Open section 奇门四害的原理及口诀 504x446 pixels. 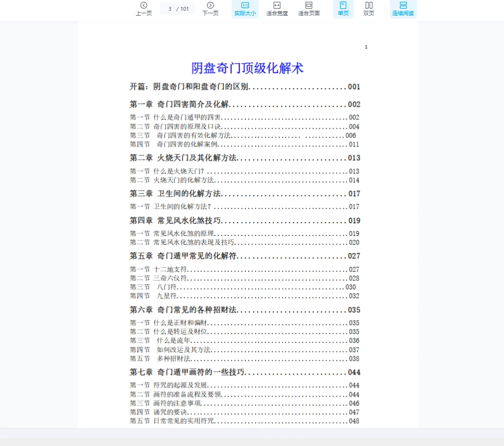pyautogui.click(x=244, y=127)
